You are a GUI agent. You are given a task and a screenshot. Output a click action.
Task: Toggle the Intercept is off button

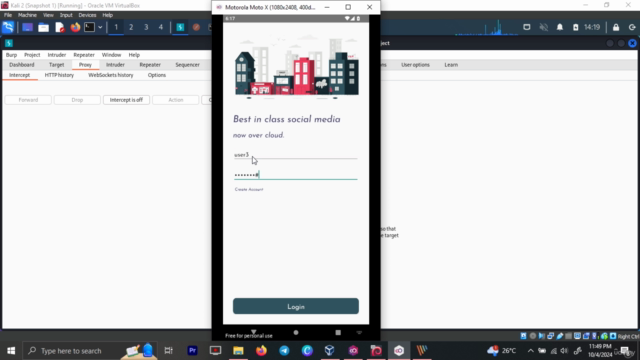[x=126, y=100]
